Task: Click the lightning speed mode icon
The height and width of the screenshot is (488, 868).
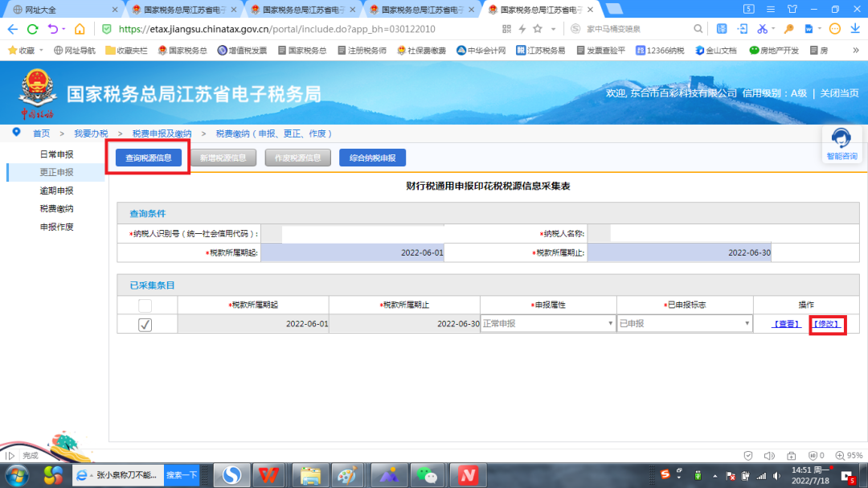Action: 522,29
